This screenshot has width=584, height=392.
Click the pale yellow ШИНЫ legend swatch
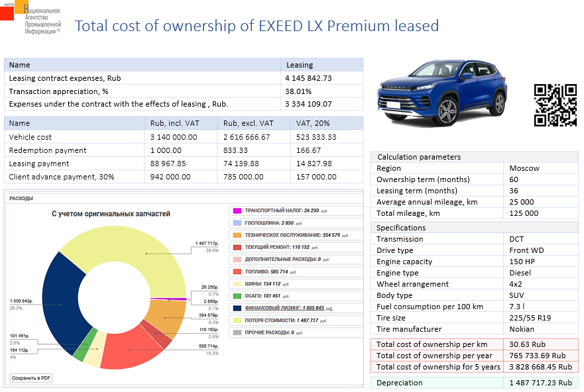(x=237, y=284)
